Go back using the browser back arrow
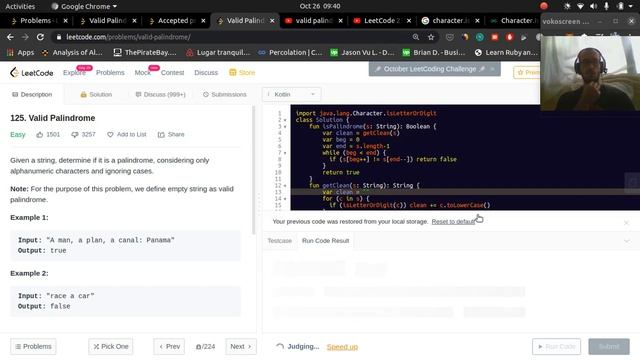The width and height of the screenshot is (640, 360). (10, 37)
